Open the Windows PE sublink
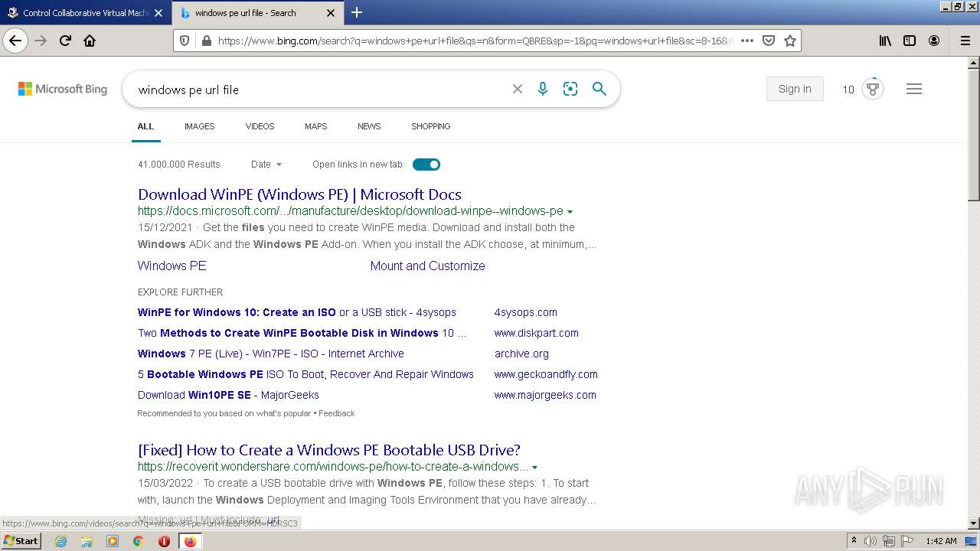The width and height of the screenshot is (980, 551). click(171, 266)
